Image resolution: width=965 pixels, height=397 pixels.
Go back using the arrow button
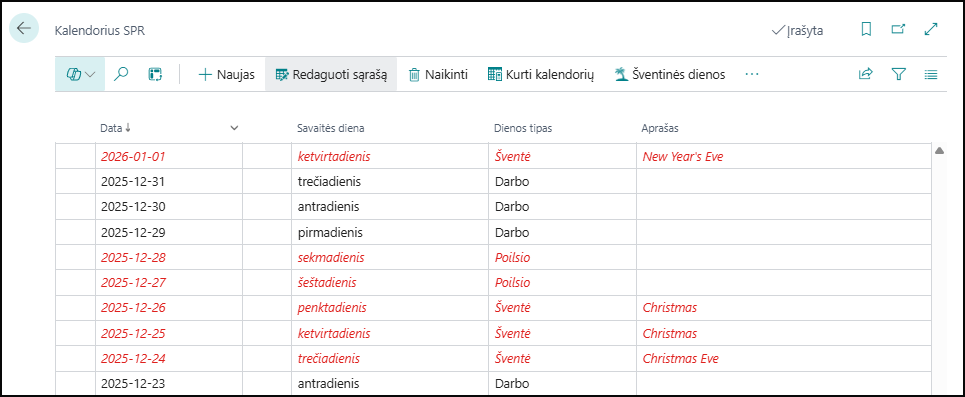(24, 28)
